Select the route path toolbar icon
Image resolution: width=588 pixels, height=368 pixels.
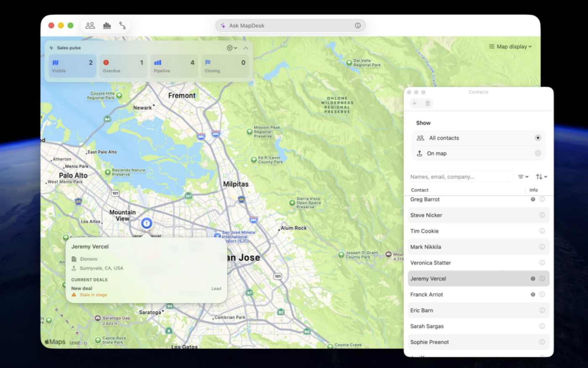(x=122, y=26)
